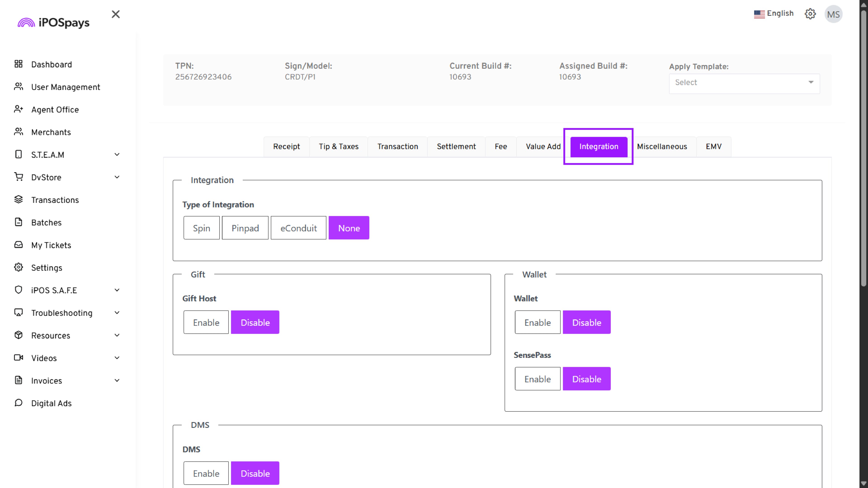868x488 pixels.
Task: Choose eConduit integration button
Action: click(x=298, y=228)
